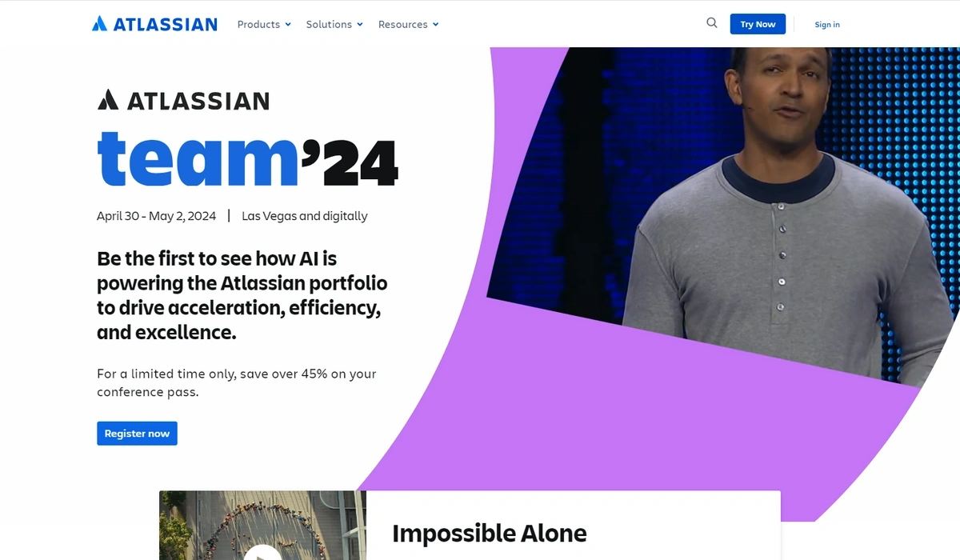960x560 pixels.
Task: Click the Try Now button
Action: click(758, 24)
